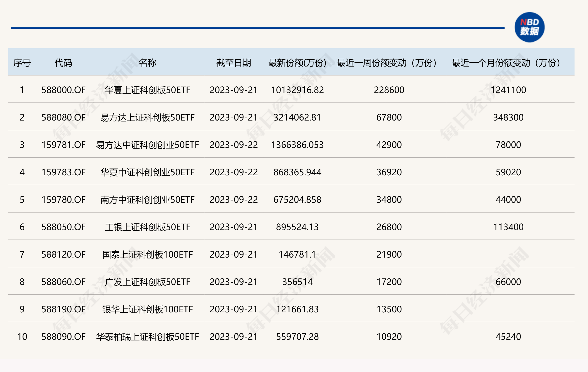Click monthly change value 78000

(508, 145)
